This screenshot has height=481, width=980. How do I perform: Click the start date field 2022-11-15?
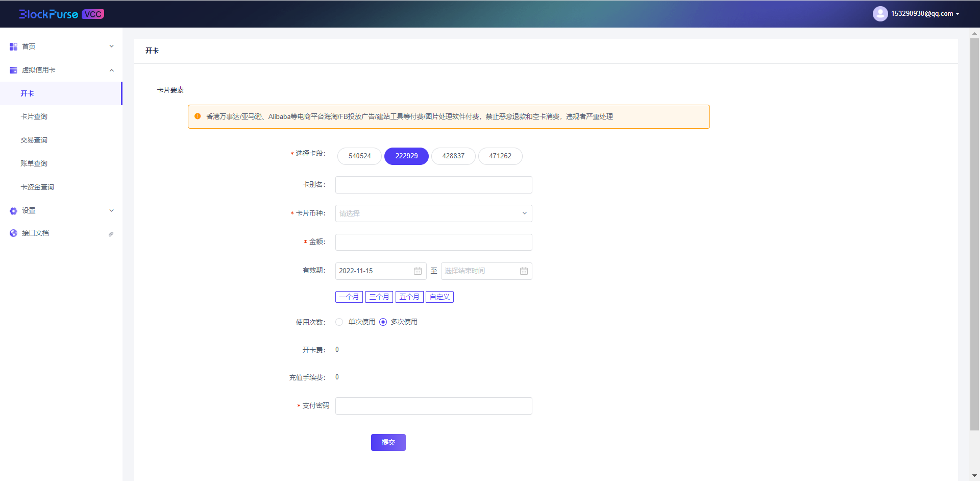pos(381,271)
